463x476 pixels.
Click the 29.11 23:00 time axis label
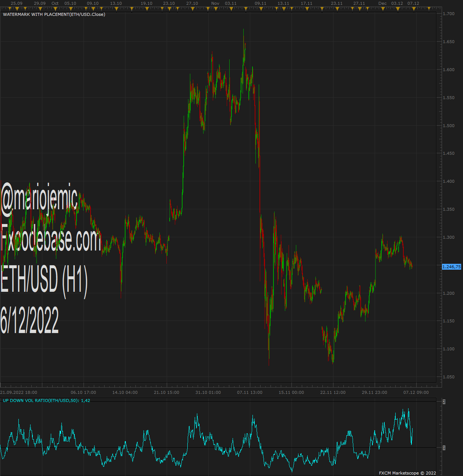coord(375,392)
